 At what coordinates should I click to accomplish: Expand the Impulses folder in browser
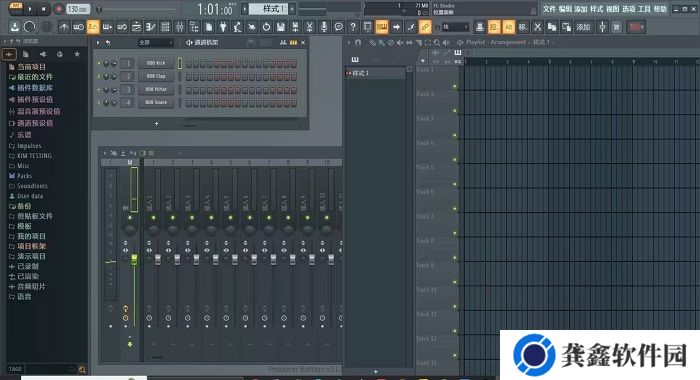[29, 146]
